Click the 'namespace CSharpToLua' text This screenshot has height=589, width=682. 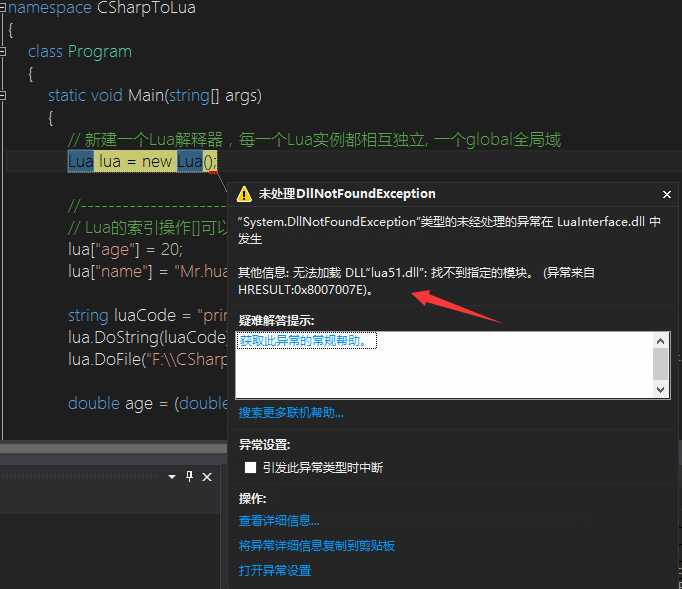(102, 8)
